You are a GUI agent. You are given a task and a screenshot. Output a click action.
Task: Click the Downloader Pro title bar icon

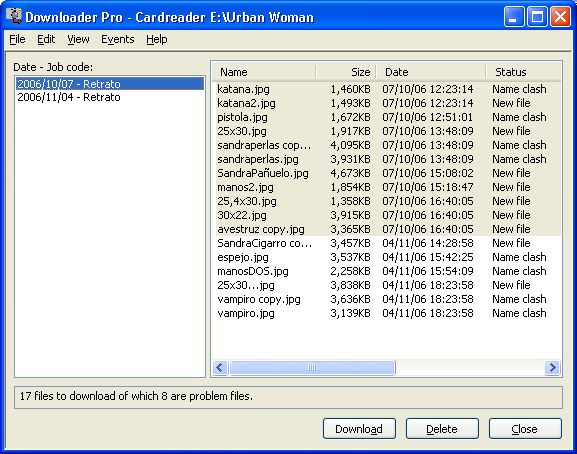point(14,17)
